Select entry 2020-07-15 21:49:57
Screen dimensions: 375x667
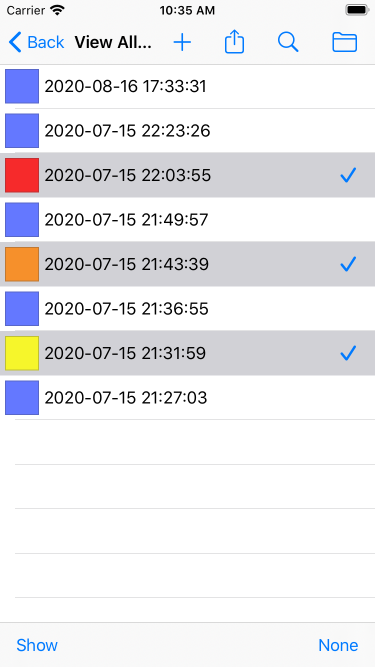coord(188,219)
